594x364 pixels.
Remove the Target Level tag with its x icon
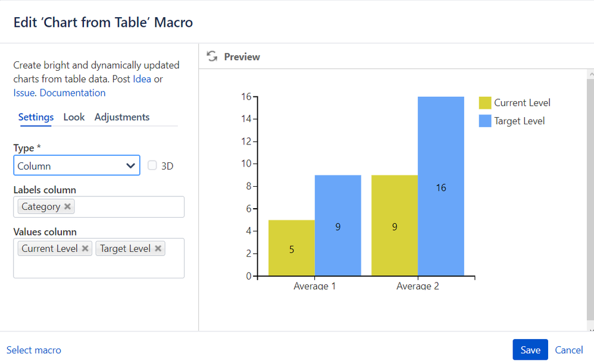click(158, 249)
